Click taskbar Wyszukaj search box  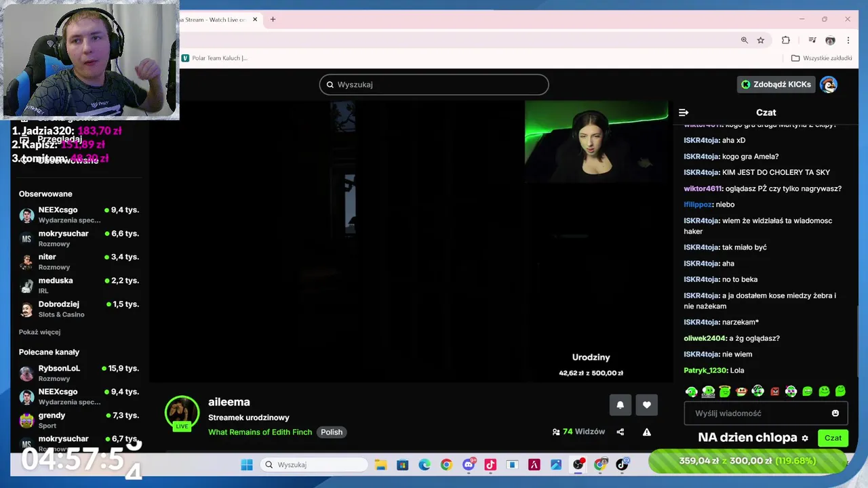[314, 465]
